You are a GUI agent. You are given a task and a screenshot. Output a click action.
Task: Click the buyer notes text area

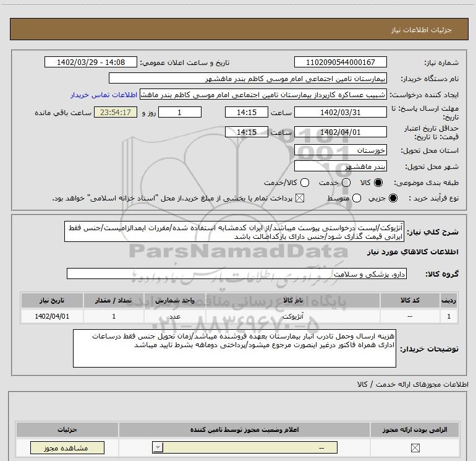tap(234, 348)
